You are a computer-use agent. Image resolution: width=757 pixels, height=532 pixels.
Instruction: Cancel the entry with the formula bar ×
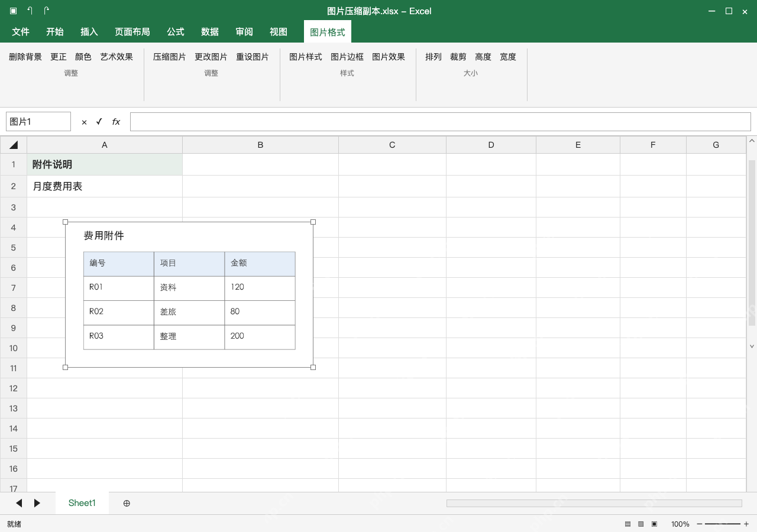pos(84,122)
